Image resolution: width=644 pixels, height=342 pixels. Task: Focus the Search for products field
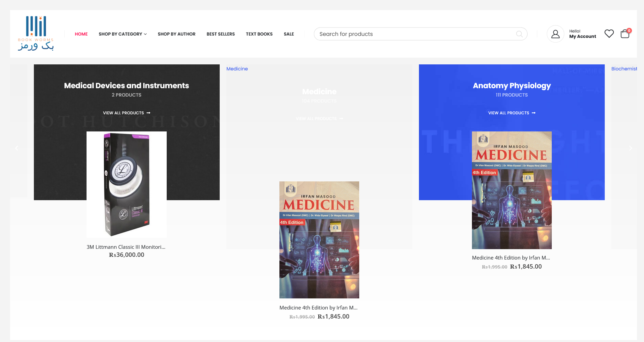pos(420,34)
